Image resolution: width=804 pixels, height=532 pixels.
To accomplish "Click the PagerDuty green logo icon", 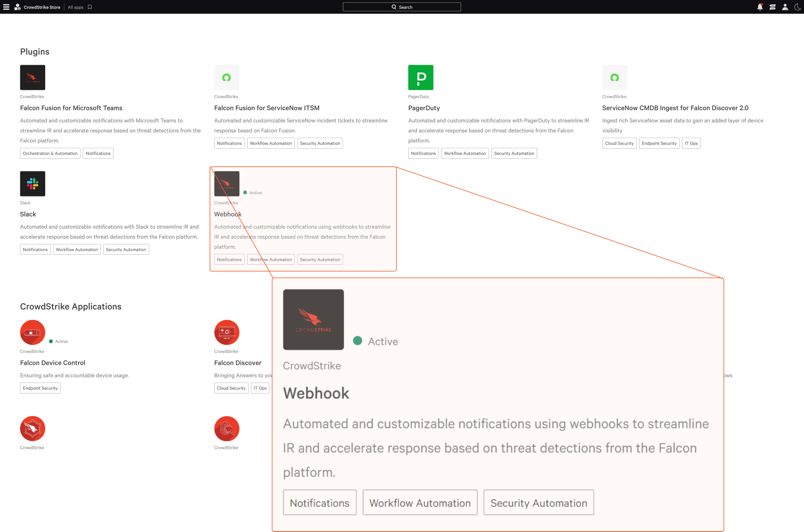I will pyautogui.click(x=420, y=78).
